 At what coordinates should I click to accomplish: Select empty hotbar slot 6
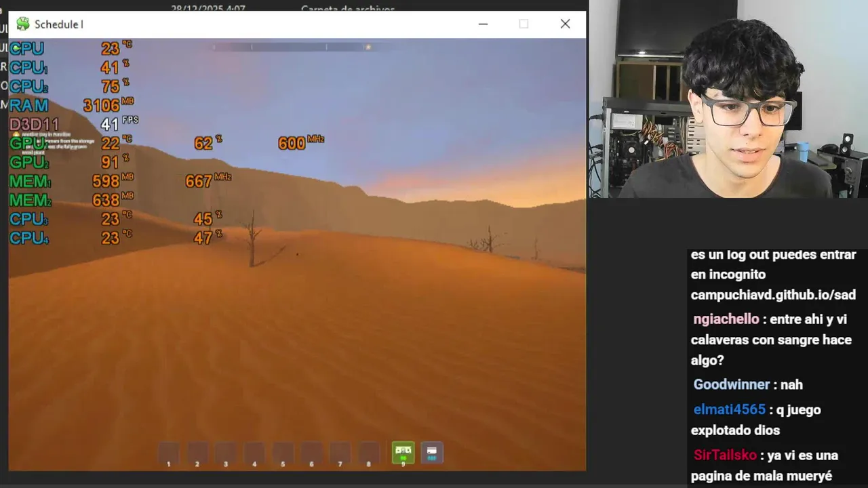[311, 453]
